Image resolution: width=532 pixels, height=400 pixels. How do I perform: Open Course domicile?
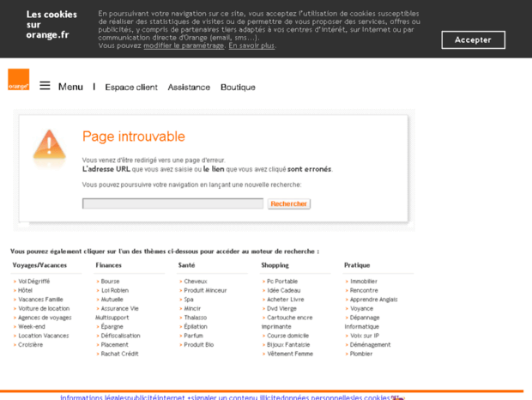pos(287,336)
